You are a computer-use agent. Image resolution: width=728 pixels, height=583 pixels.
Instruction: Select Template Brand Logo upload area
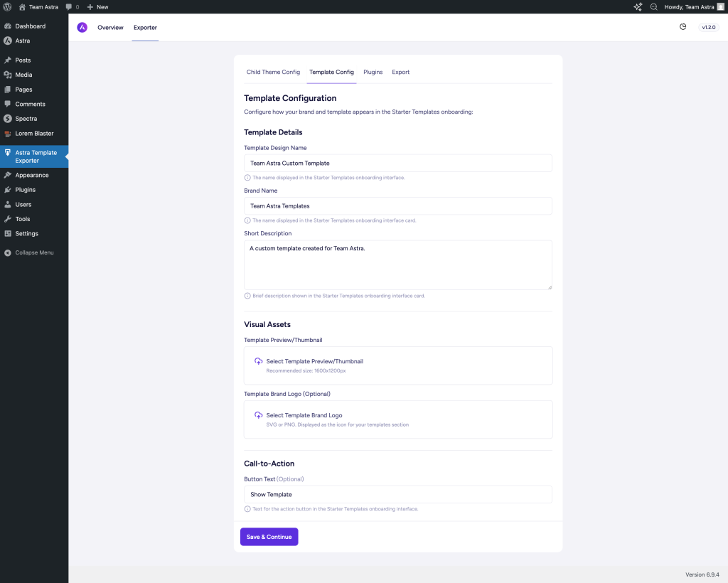point(398,419)
